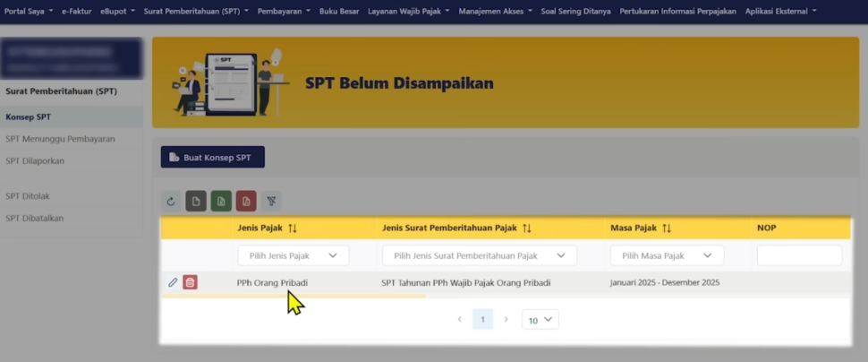Select page 1 in the pagination
The width and height of the screenshot is (868, 362).
[482, 319]
